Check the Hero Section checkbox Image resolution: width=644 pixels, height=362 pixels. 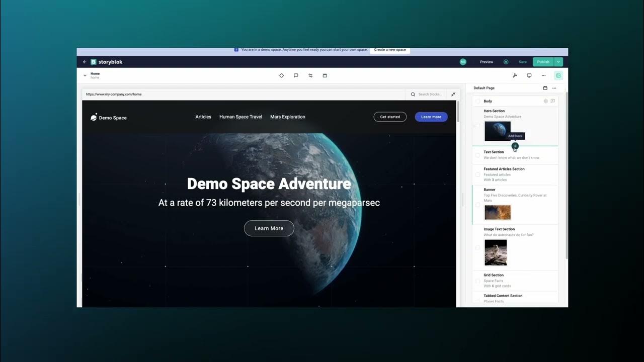(x=477, y=126)
